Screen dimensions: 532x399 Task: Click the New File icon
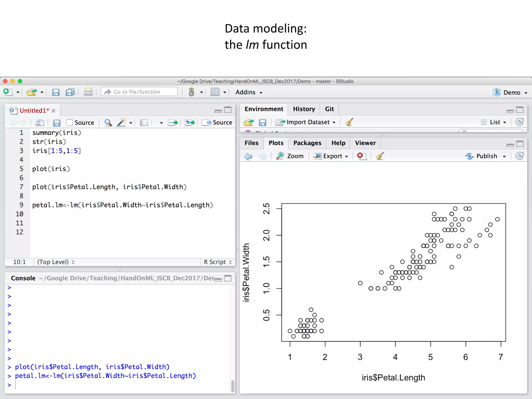coord(8,92)
